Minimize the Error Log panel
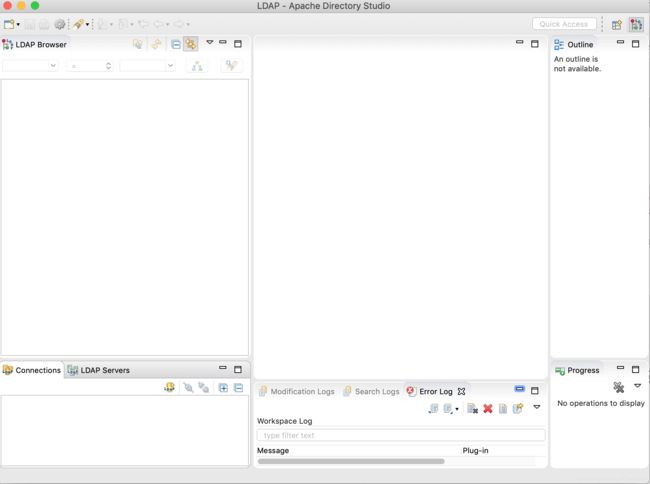This screenshot has width=650, height=484. pyautogui.click(x=519, y=389)
